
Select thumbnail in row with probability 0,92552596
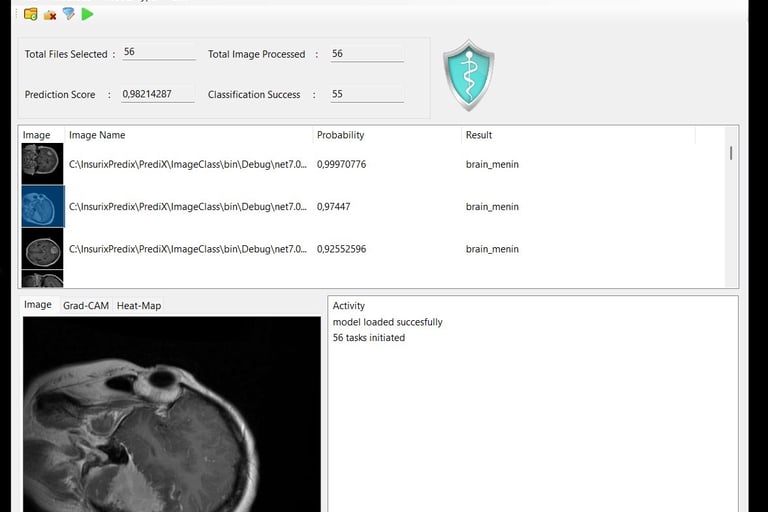(42, 249)
